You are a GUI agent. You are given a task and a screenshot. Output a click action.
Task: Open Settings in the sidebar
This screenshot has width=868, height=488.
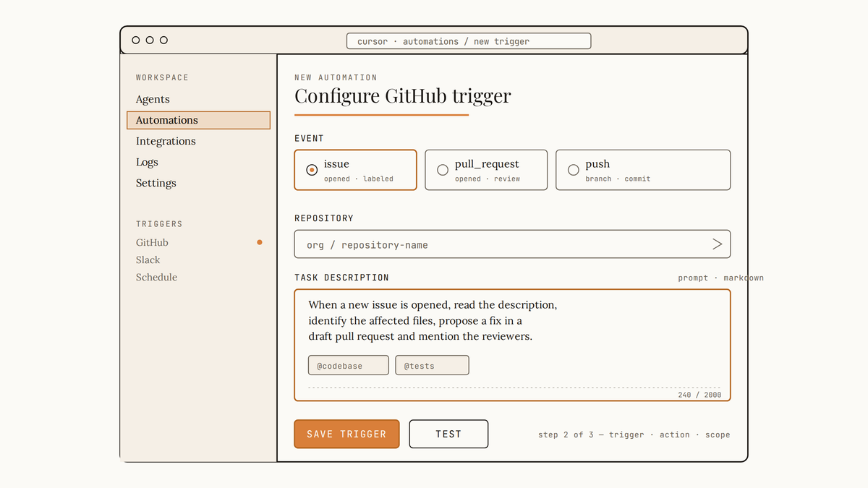point(156,183)
